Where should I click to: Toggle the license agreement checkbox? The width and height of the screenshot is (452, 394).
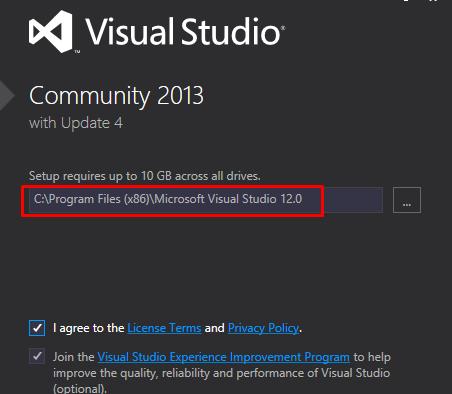pos(37,328)
